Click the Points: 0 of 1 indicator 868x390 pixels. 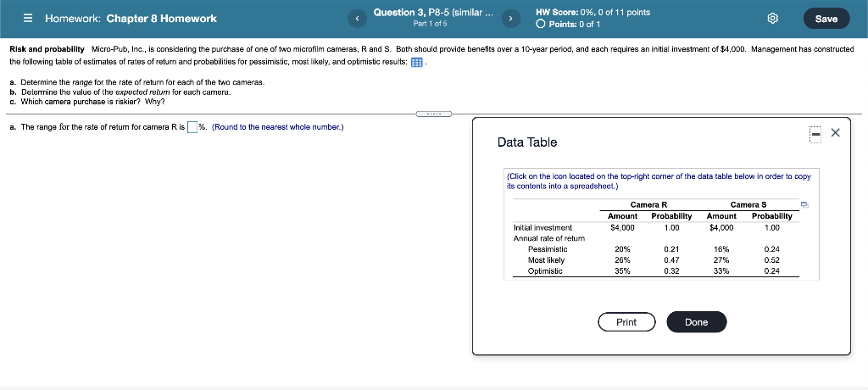tap(569, 25)
